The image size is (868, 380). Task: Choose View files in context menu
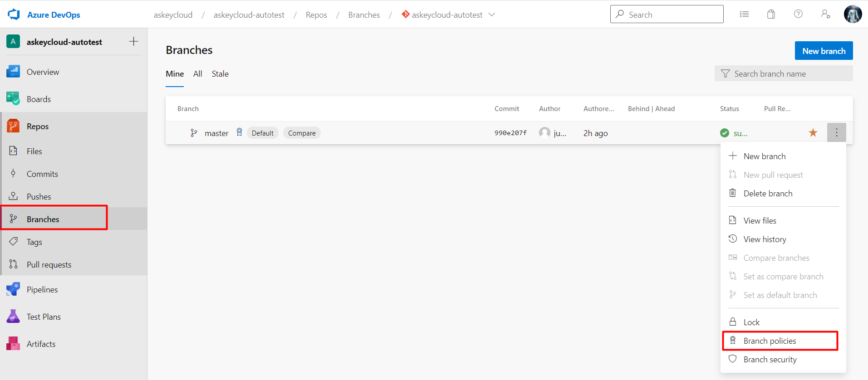point(783,220)
